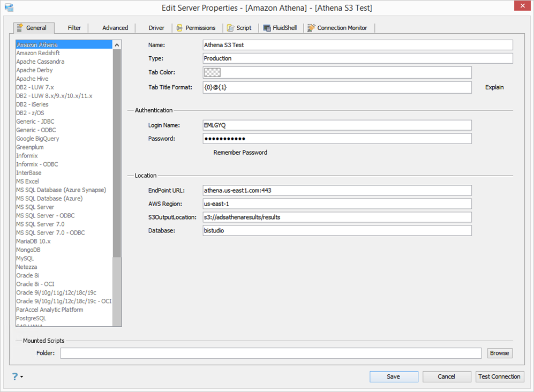Click the Script tab icon
Viewport: 534px width, 392px height.
click(230, 28)
